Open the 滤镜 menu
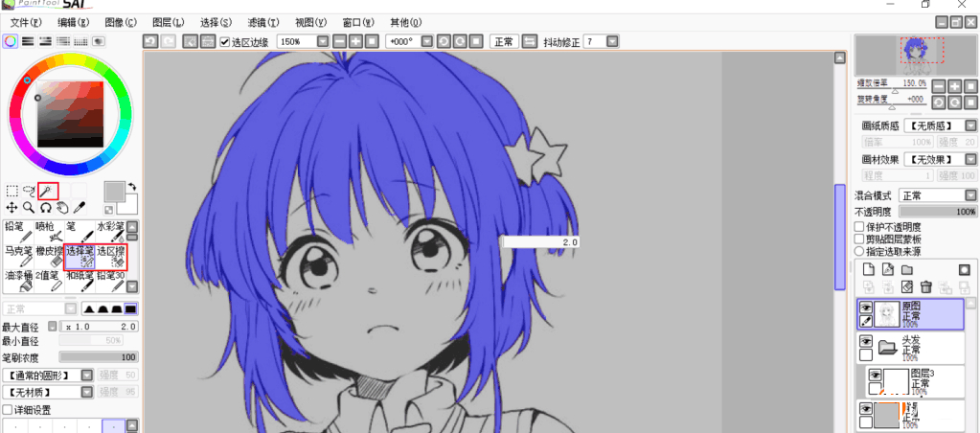 pyautogui.click(x=263, y=22)
